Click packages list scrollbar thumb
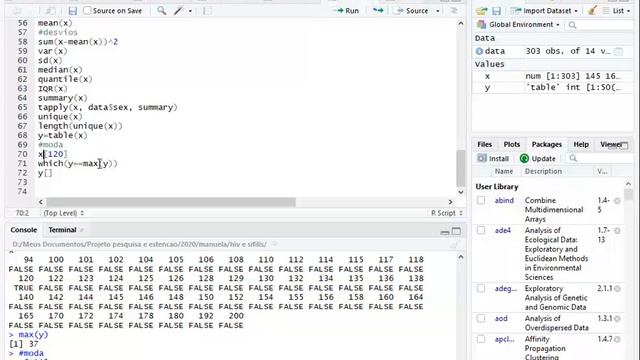640x360 pixels. (x=628, y=195)
